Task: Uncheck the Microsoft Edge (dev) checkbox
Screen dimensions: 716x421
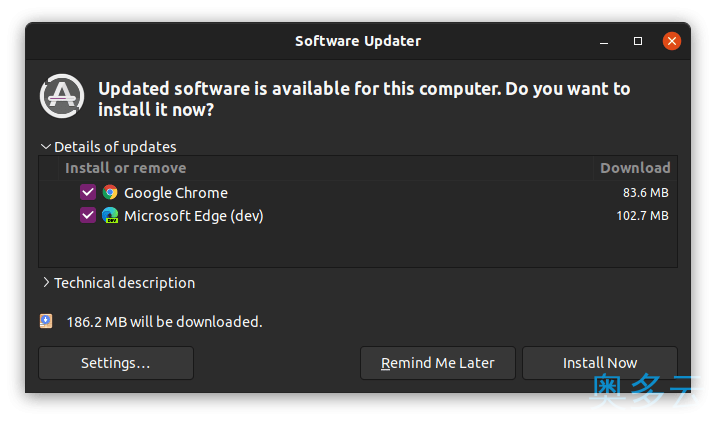Action: pos(88,215)
